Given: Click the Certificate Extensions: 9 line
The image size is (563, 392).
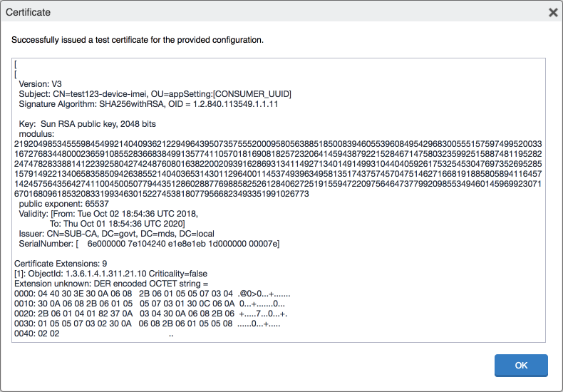Looking at the screenshot, I should 61,264.
